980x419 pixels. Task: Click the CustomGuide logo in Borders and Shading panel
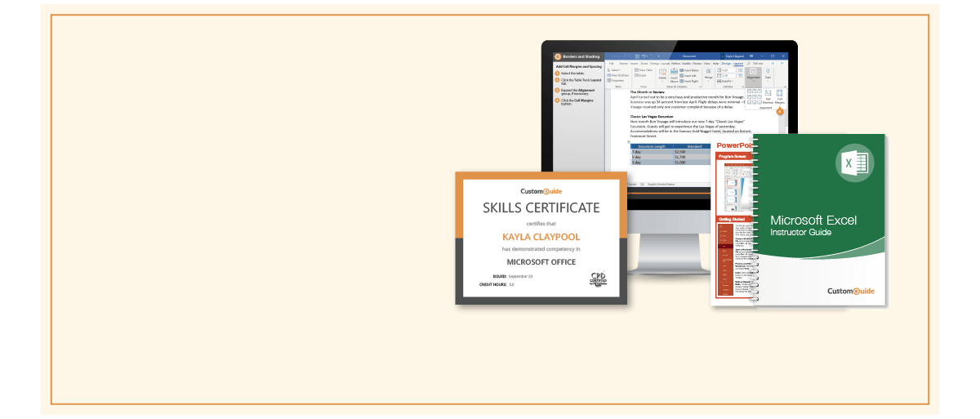coord(558,56)
